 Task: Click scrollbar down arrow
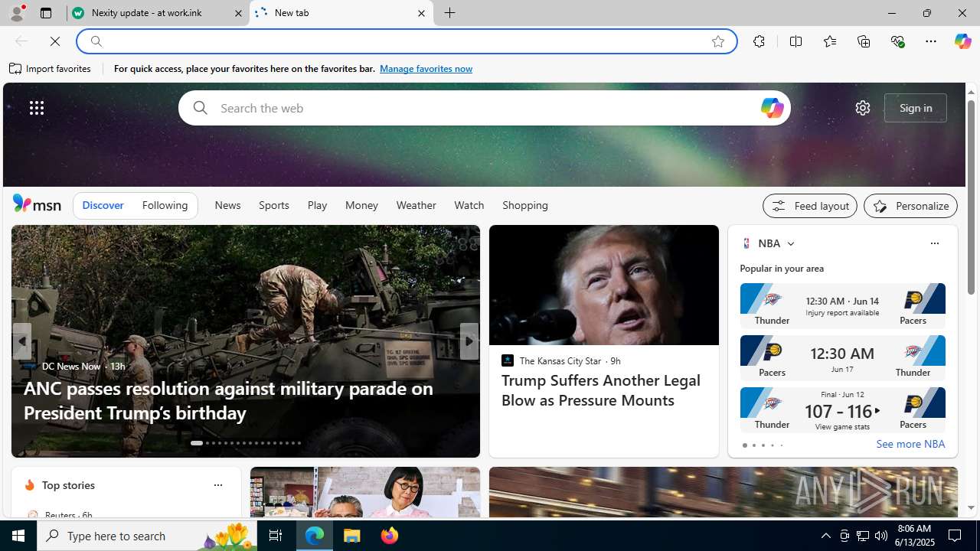point(971,508)
